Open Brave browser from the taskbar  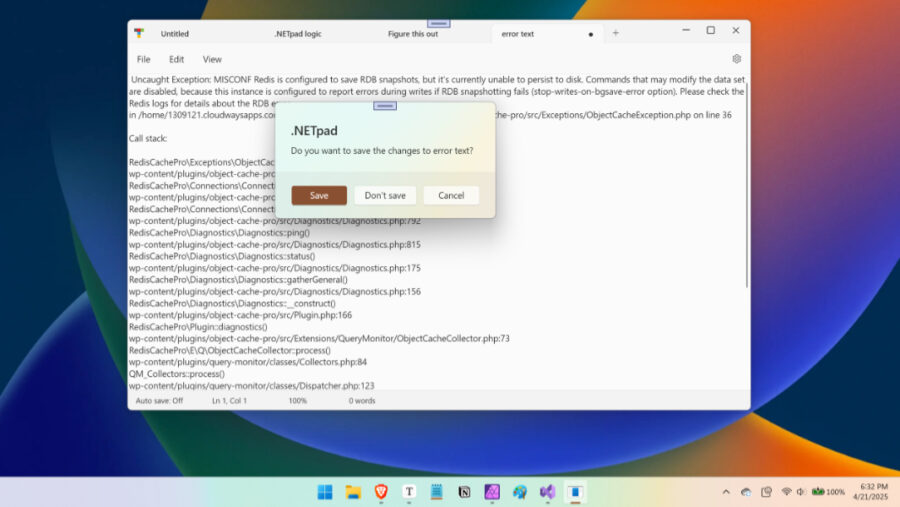tap(381, 492)
